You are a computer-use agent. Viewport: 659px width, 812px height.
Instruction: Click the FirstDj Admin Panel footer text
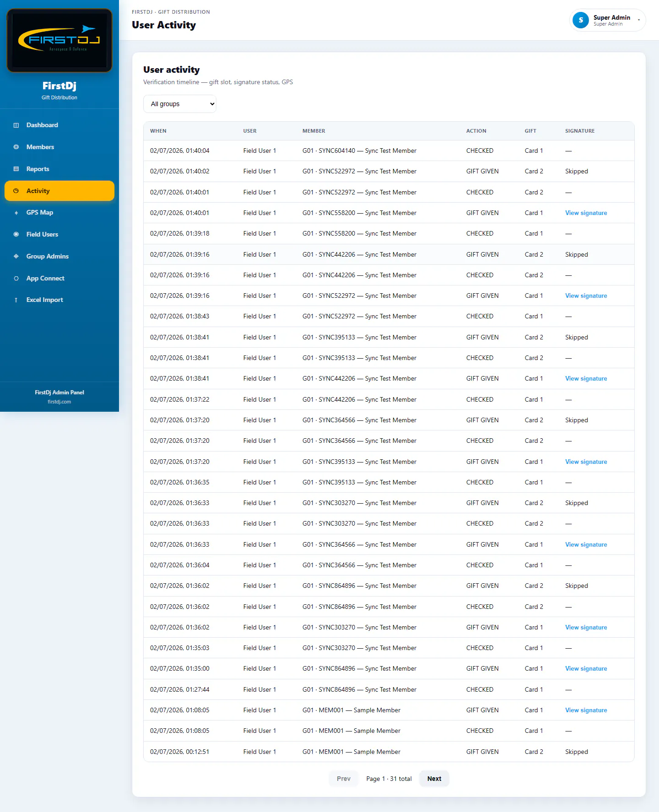point(59,393)
